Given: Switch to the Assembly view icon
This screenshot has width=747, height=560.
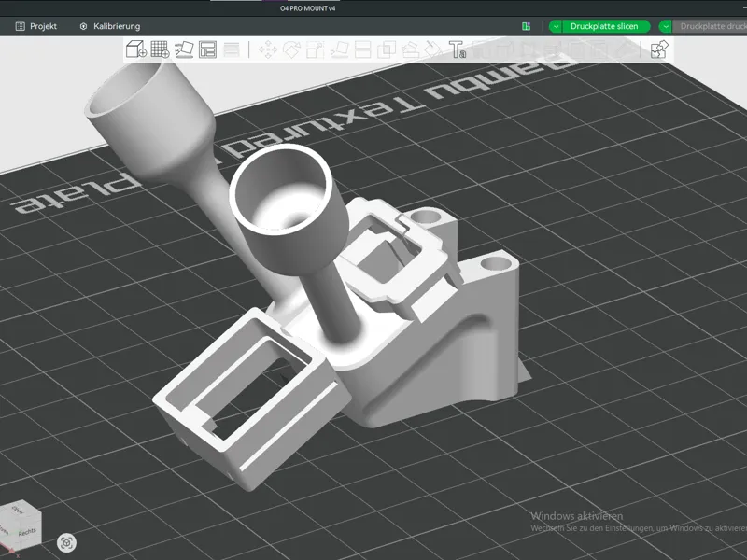Looking at the screenshot, I should (659, 49).
